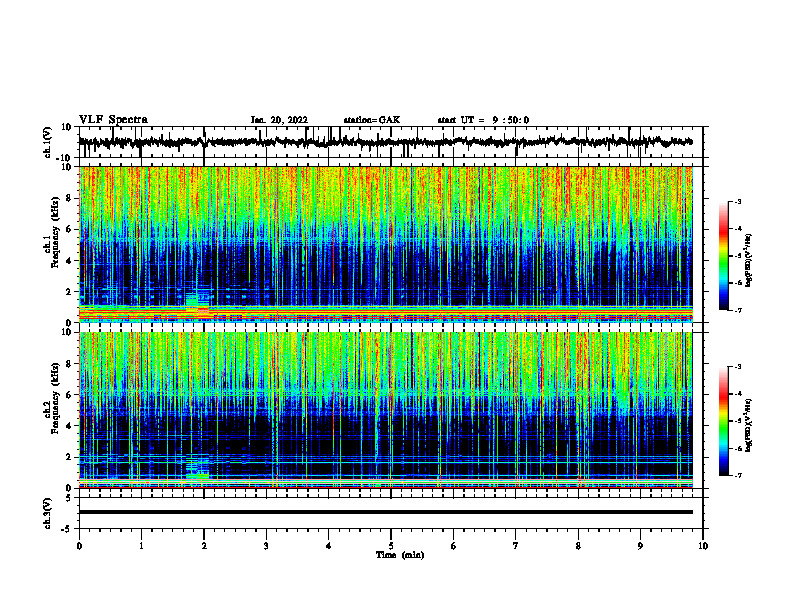Click time axis end label "10"
This screenshot has width=792, height=612.
tap(703, 546)
